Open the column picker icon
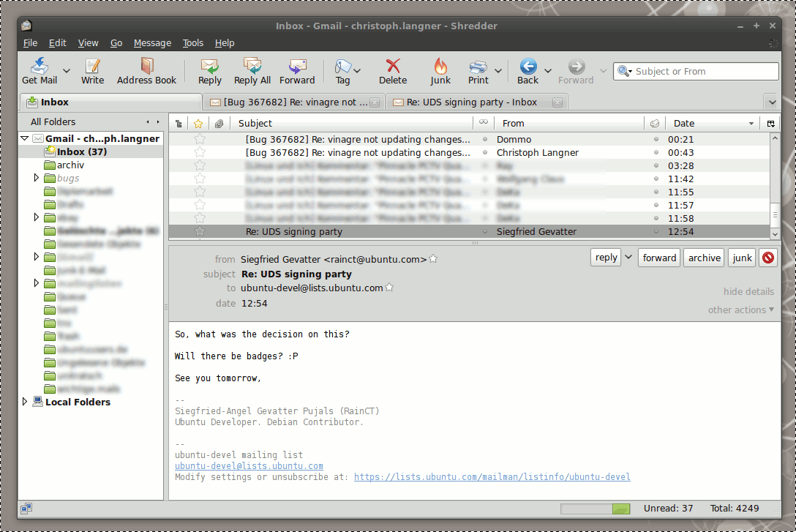The image size is (796, 532). (770, 124)
